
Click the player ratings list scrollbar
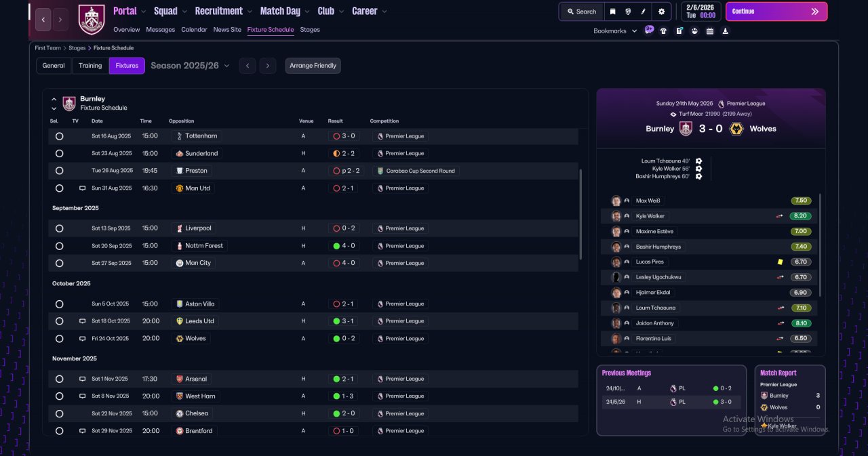(820, 245)
